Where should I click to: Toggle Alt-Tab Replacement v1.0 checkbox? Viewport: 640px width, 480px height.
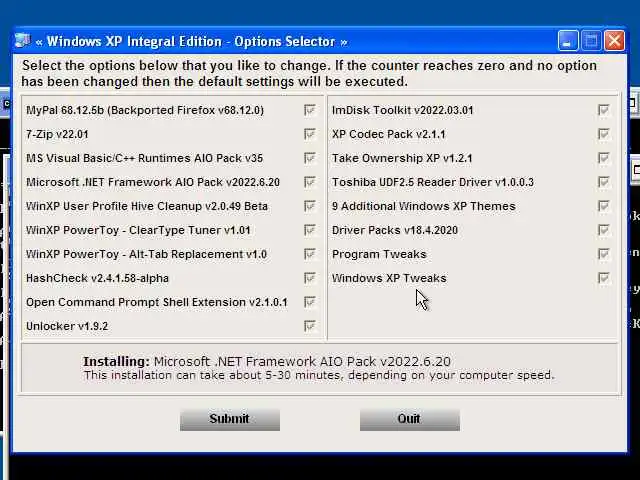point(310,254)
